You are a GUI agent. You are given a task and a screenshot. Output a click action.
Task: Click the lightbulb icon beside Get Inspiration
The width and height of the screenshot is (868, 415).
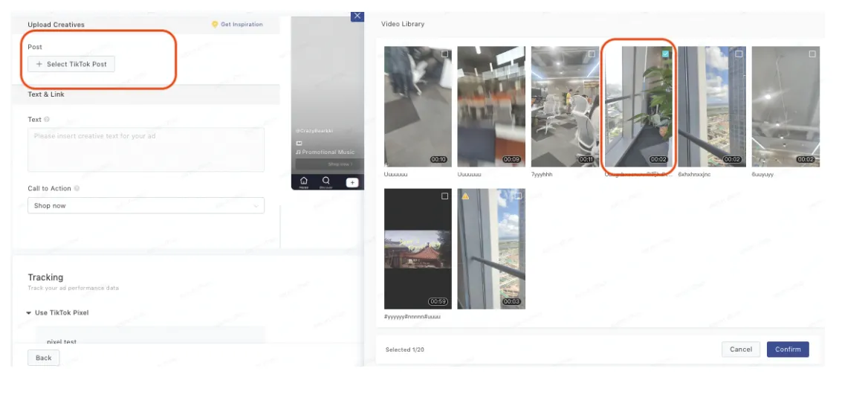click(215, 25)
